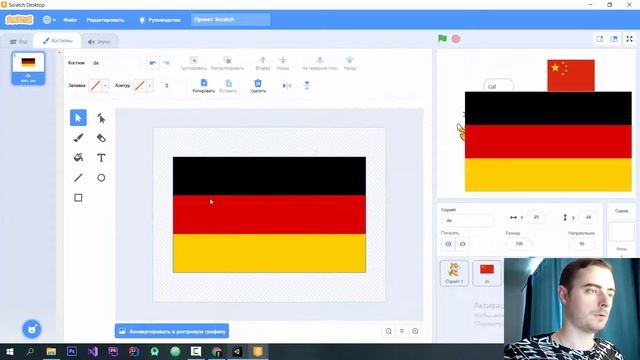Reset costume canvas zoom
Screen dimensions: 640x360
pyautogui.click(x=402, y=331)
